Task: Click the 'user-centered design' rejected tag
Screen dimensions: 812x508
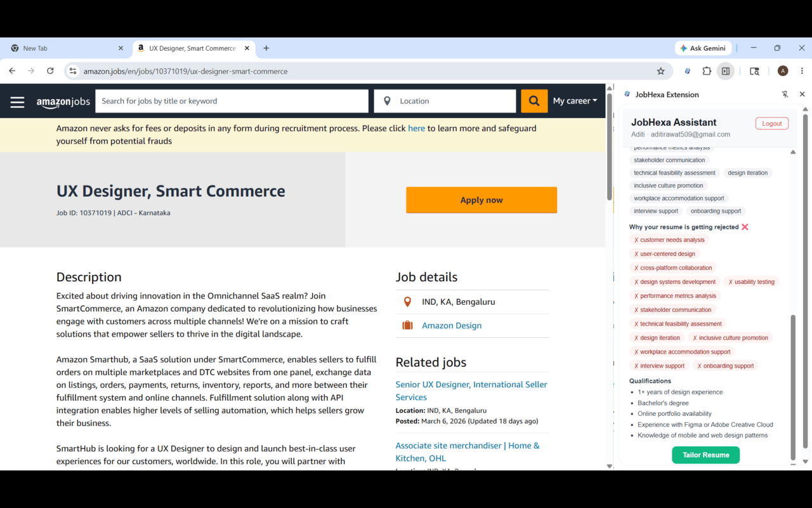Action: [x=665, y=254]
